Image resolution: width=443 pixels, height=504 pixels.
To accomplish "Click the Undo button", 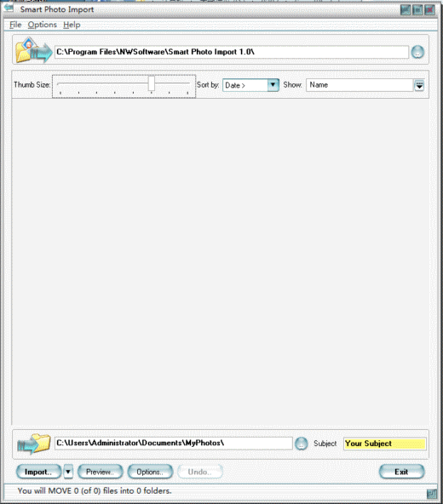I will [200, 472].
